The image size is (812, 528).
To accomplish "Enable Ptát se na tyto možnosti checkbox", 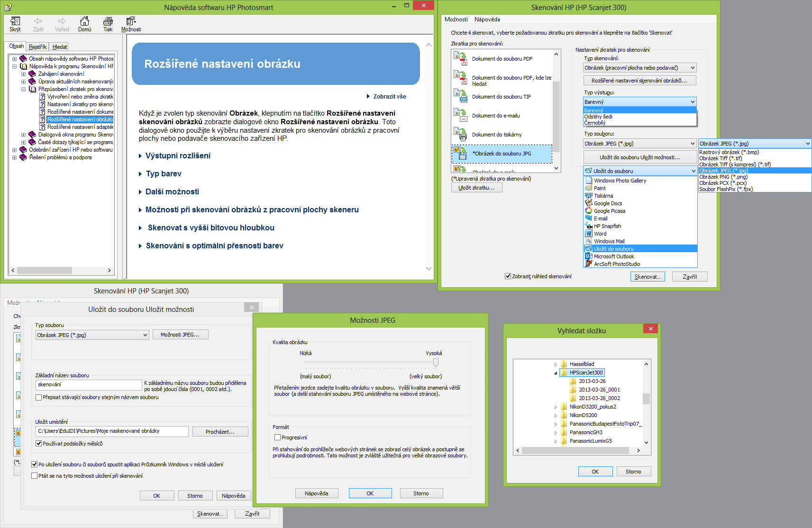I will point(34,476).
